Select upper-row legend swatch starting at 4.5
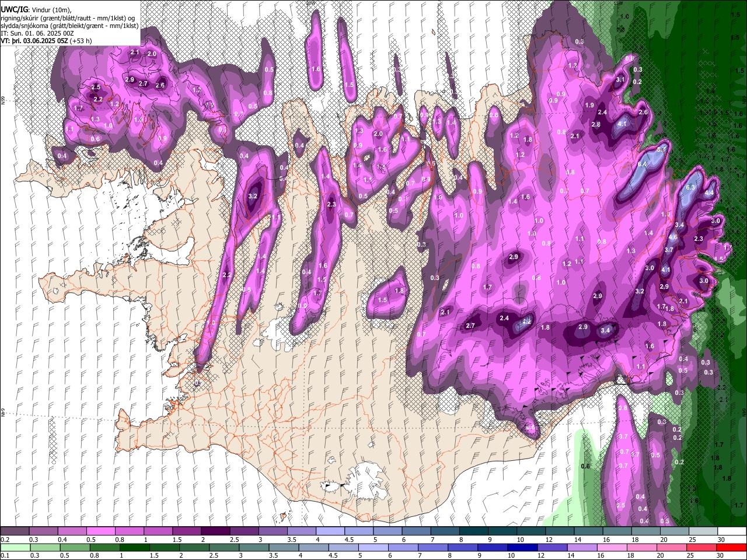 pos(359,531)
